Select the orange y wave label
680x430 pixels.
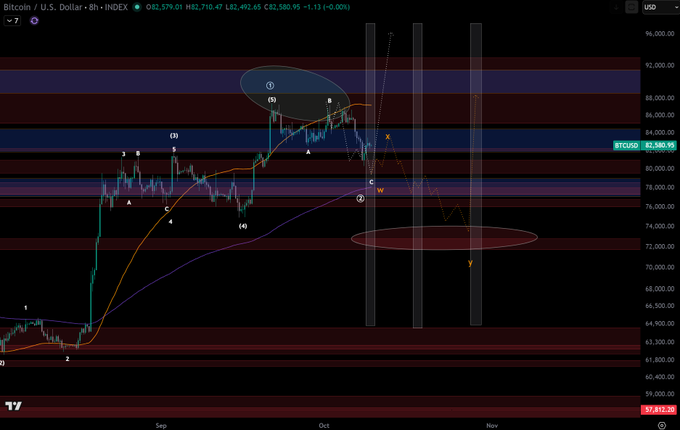pos(470,263)
